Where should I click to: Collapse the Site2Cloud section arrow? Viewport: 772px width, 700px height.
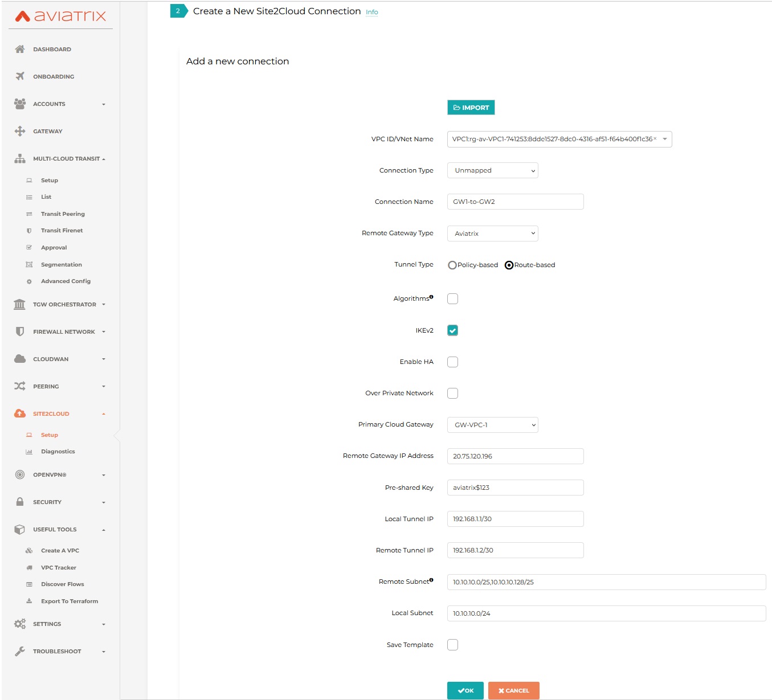point(104,414)
